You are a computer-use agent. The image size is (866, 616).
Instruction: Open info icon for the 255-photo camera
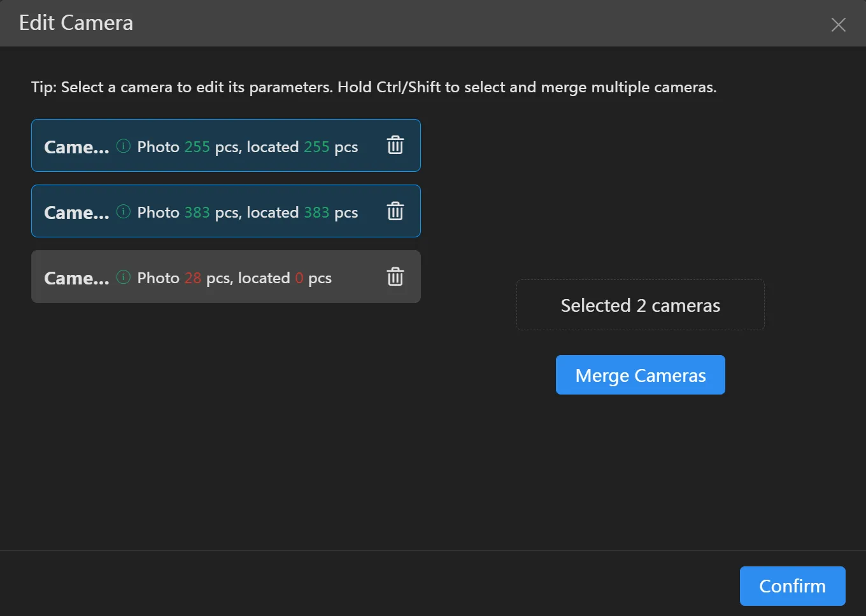[124, 146]
